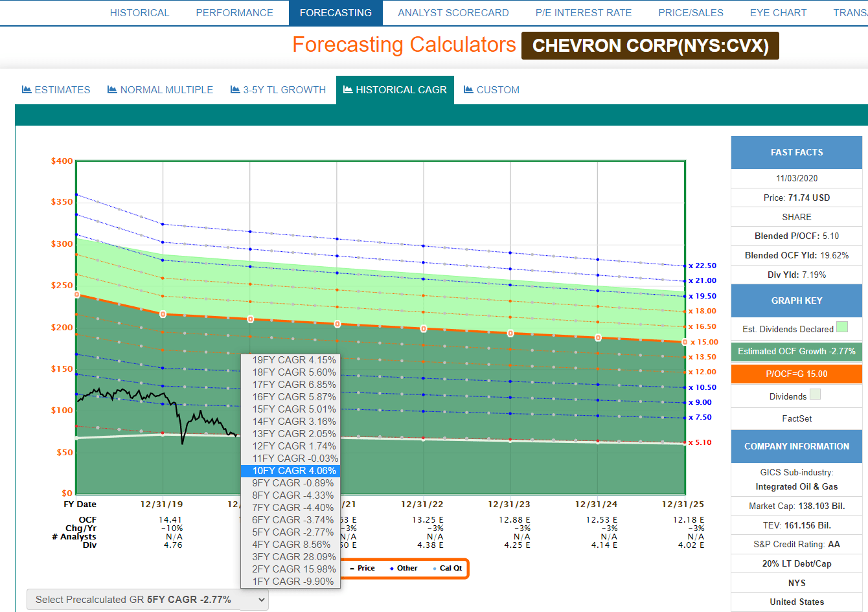
Task: Open the Select Precalculated GR combo box
Action: (148, 600)
